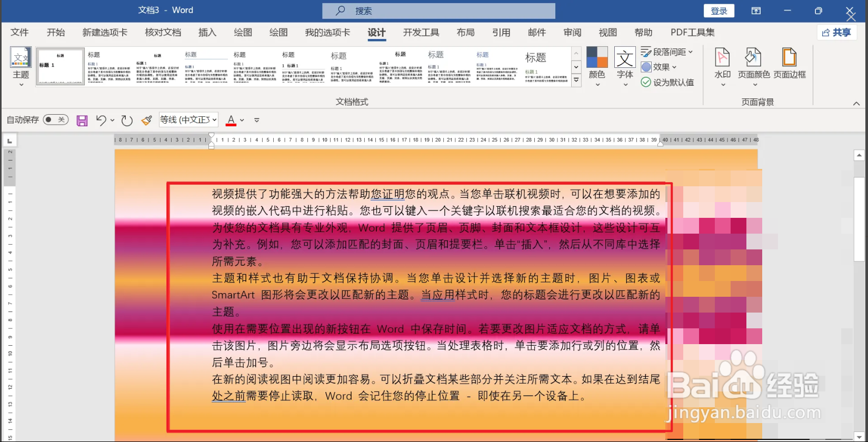Click Set as Default (设为默认值)
This screenshot has width=868, height=442.
click(x=667, y=82)
